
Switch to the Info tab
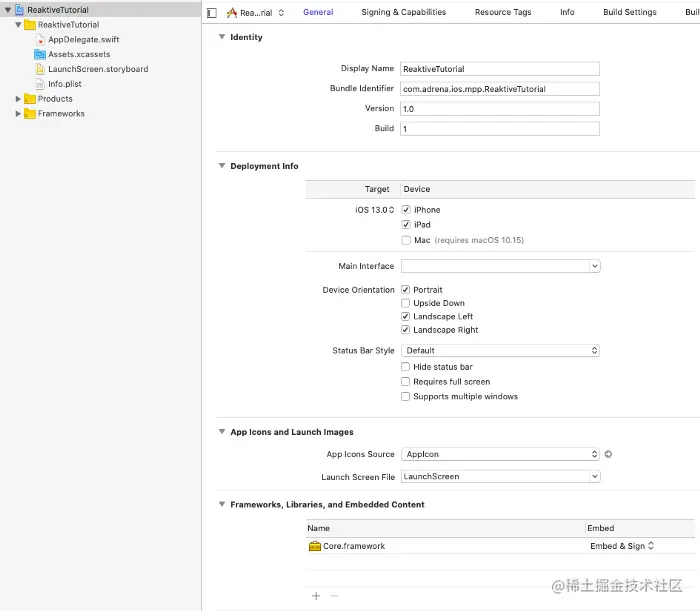pyautogui.click(x=567, y=12)
